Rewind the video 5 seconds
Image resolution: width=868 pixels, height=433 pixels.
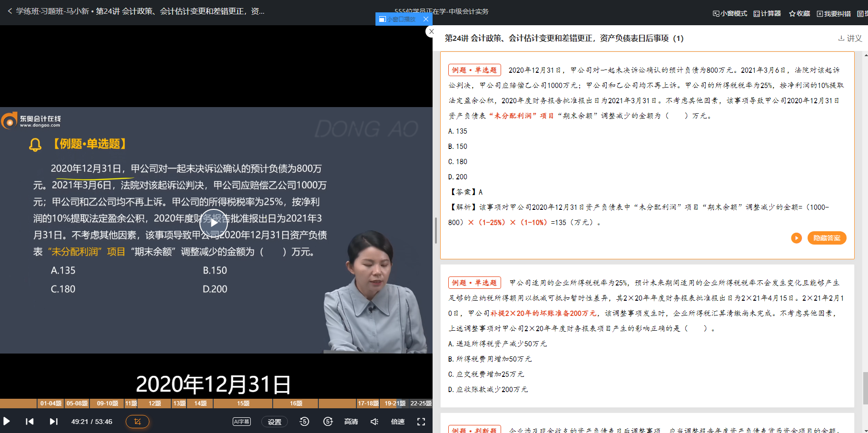305,422
